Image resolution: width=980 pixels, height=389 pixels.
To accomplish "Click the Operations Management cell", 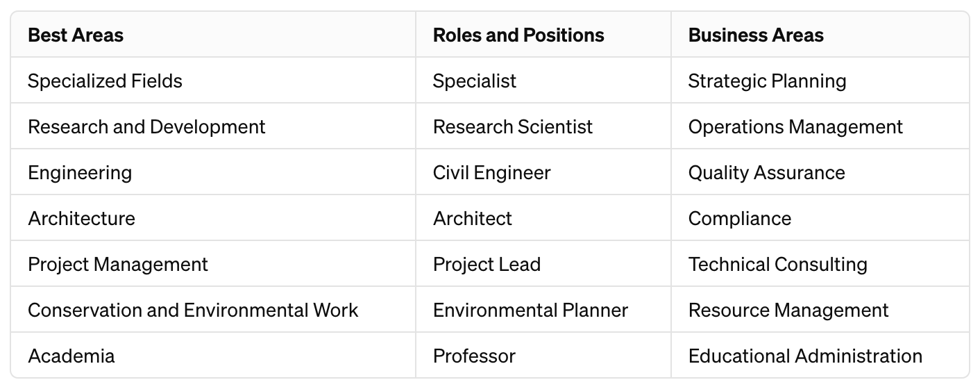I will [795, 127].
